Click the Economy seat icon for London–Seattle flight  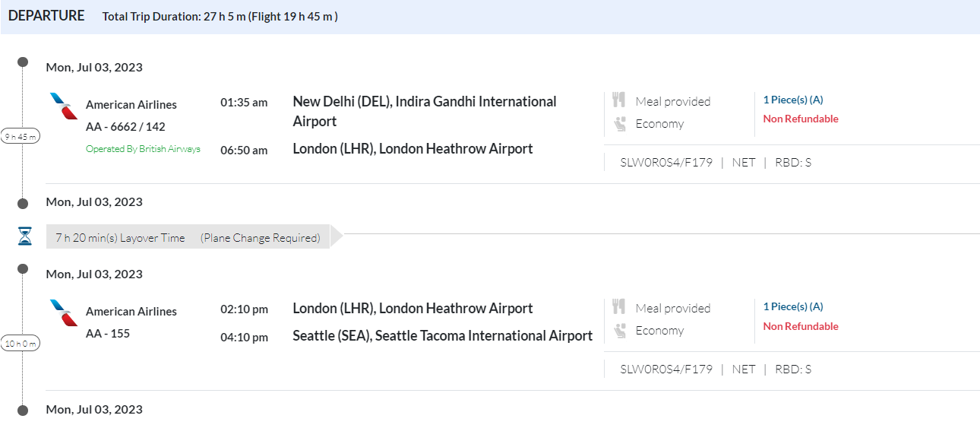tap(619, 330)
